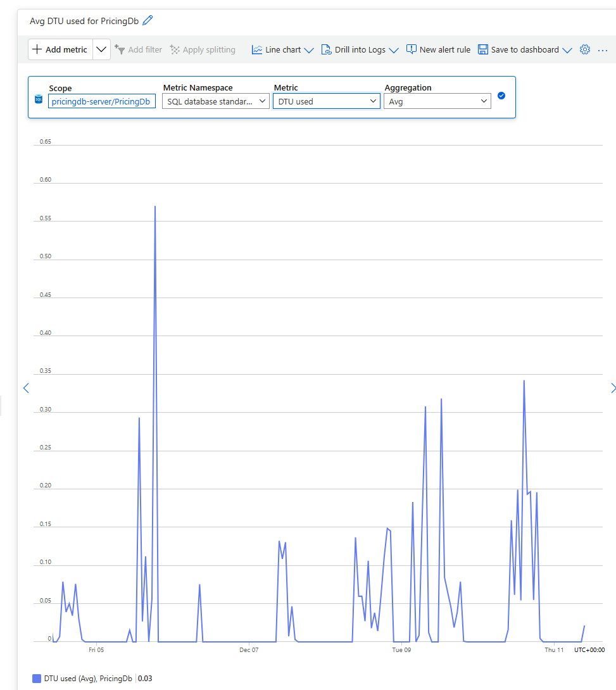The width and height of the screenshot is (616, 690).
Task: Click the pencil icon to edit chart title
Action: click(148, 20)
